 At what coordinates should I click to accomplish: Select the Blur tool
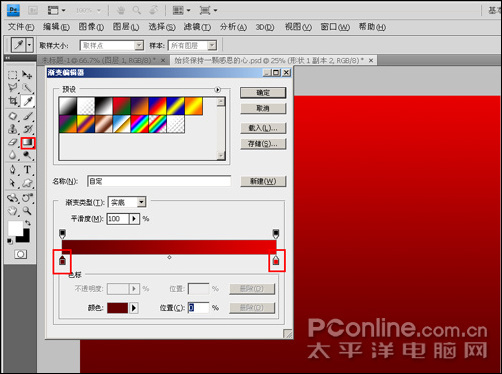[x=13, y=155]
